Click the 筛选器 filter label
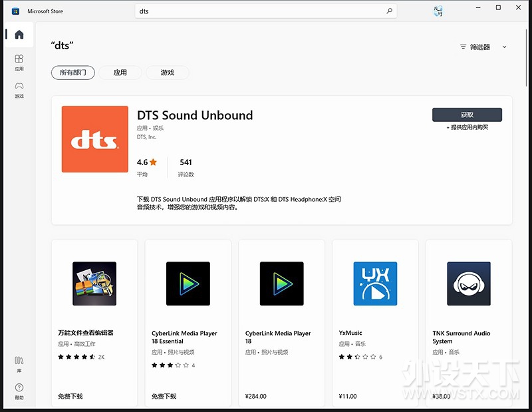This screenshot has width=532, height=412. [480, 47]
